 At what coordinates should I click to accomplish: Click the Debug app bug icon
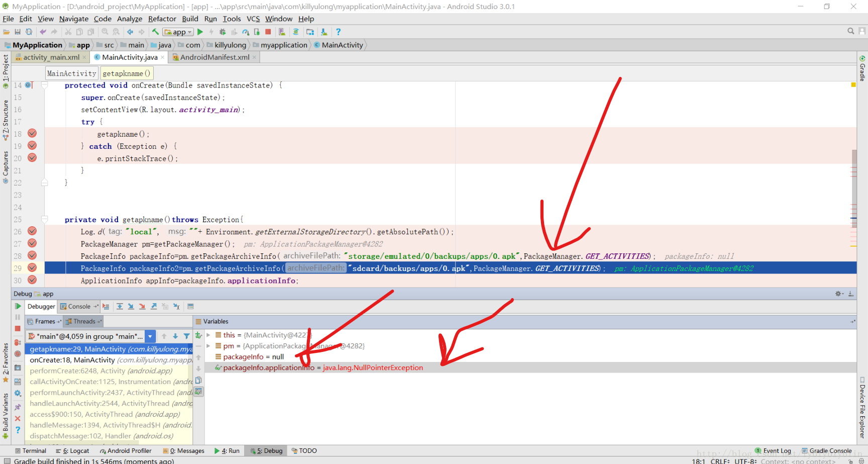point(223,32)
